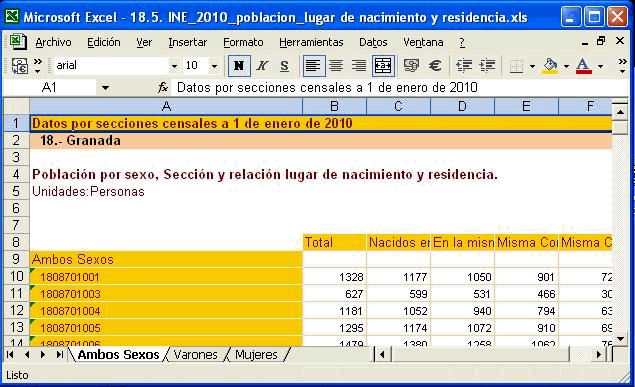
Task: Select column B header
Action: tap(335, 106)
